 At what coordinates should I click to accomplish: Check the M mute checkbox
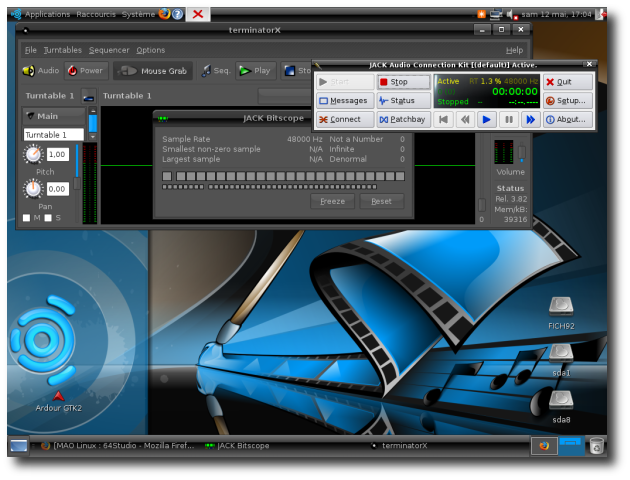point(27,218)
